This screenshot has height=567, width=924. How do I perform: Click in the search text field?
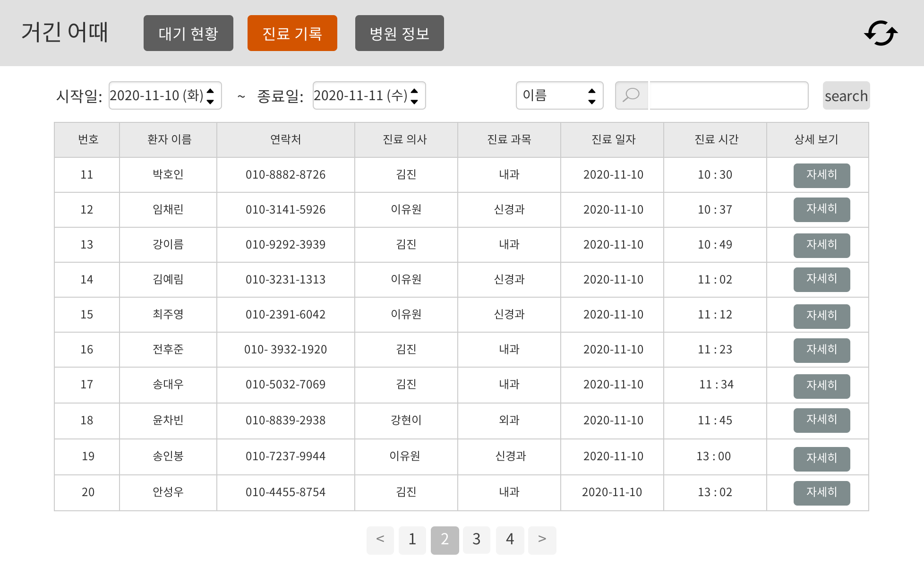click(x=728, y=95)
